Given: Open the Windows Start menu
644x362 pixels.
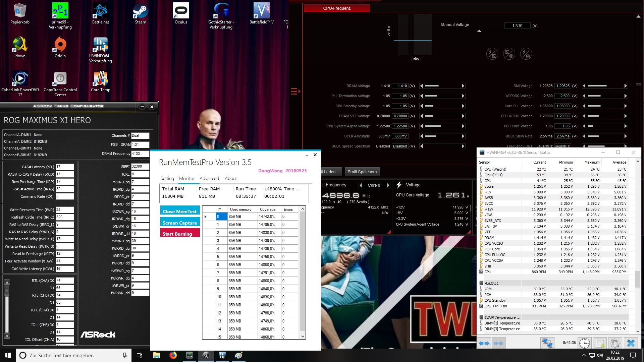Looking at the screenshot, I should [x=8, y=355].
